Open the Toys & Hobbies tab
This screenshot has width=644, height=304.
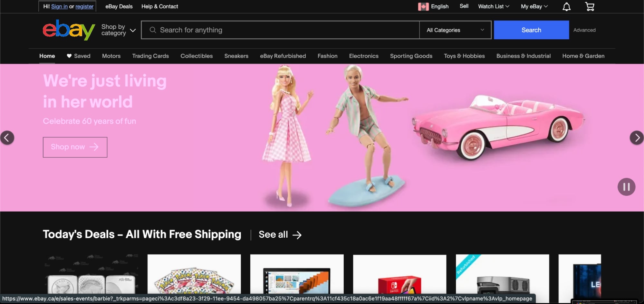point(464,56)
